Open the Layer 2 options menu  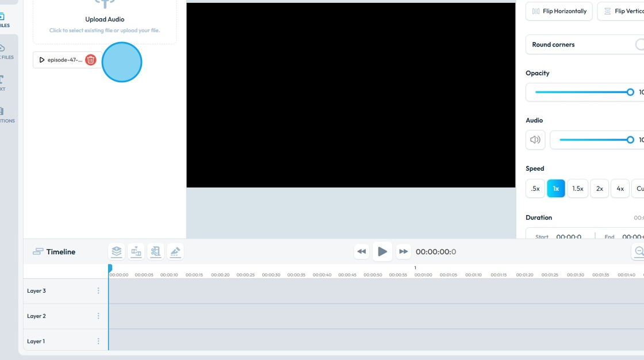tap(98, 316)
